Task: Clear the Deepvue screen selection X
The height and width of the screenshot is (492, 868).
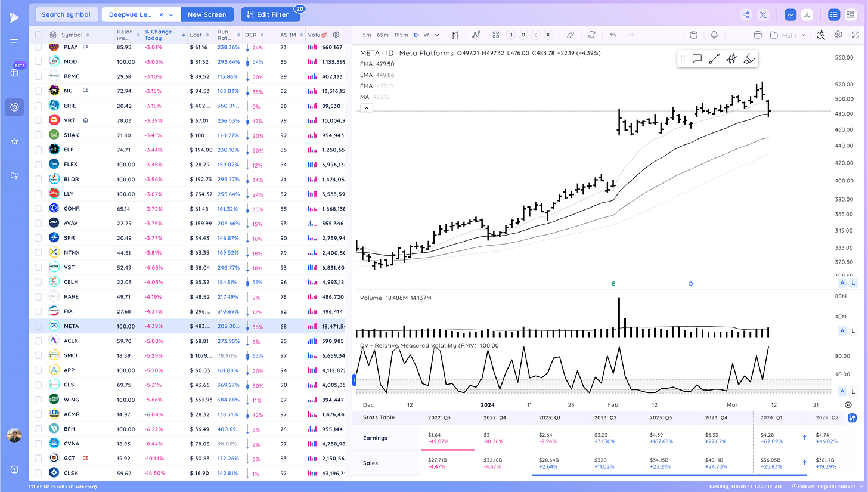Action: coord(162,14)
